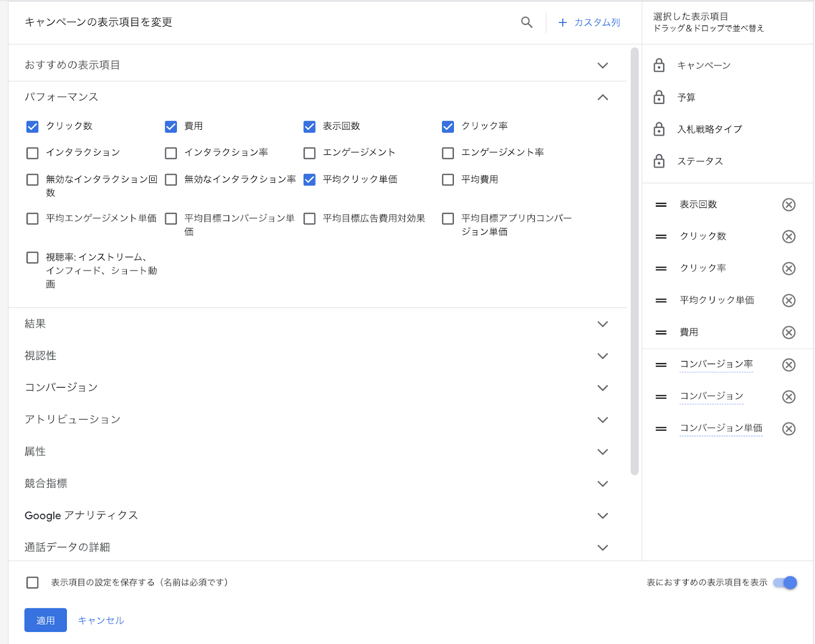
Task: Remove 平均クリック単価 from selected columns
Action: pos(789,300)
